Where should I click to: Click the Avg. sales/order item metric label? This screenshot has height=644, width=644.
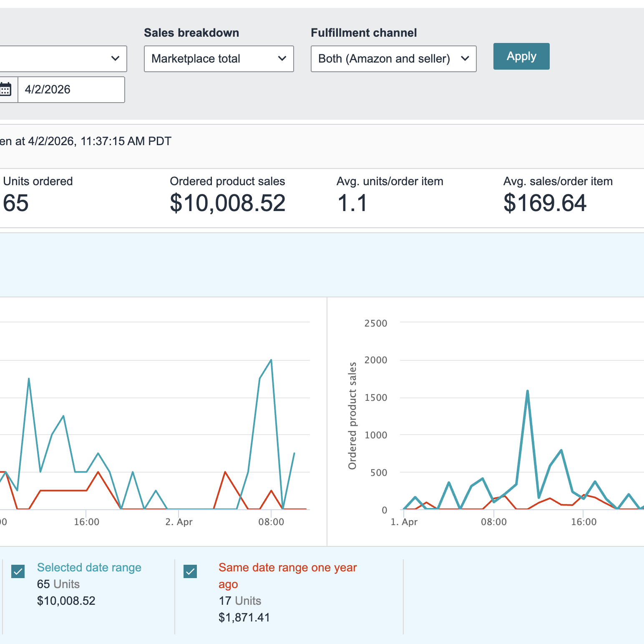558,181
